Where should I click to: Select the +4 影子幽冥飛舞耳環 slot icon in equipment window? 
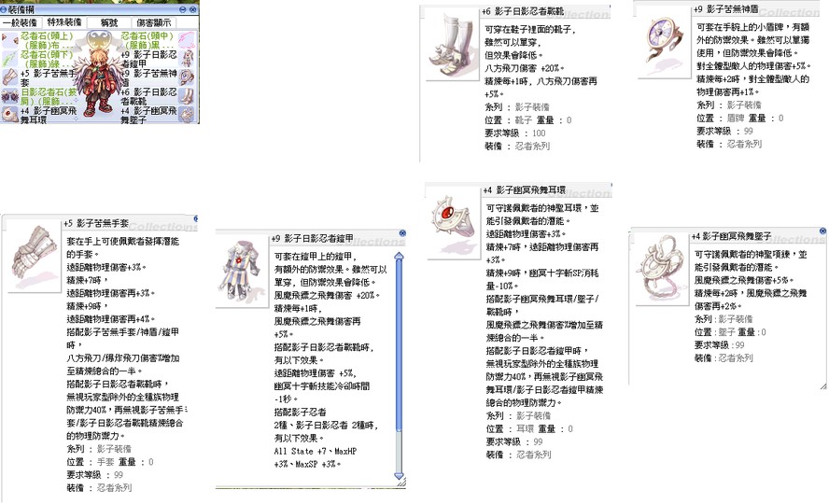point(8,113)
